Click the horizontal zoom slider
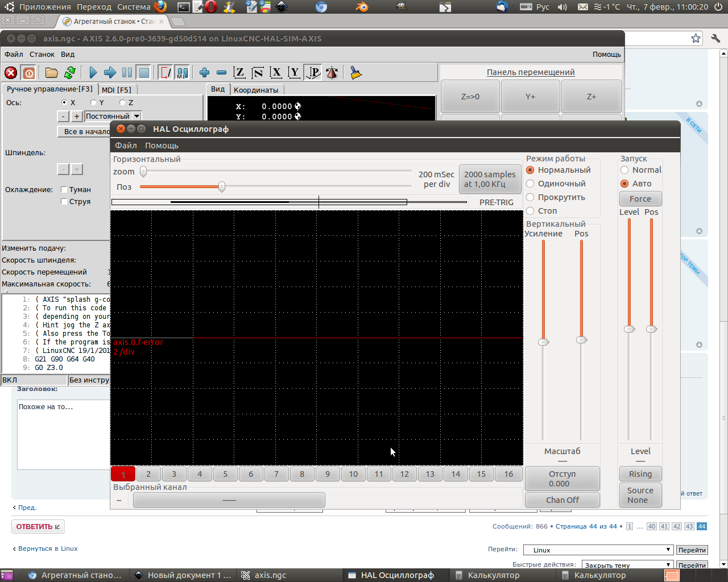 144,171
